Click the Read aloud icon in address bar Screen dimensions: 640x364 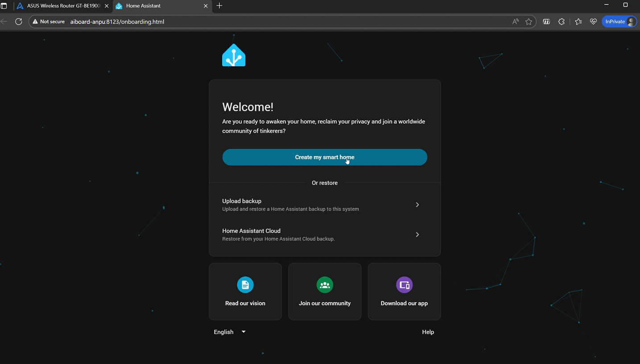pos(516,21)
